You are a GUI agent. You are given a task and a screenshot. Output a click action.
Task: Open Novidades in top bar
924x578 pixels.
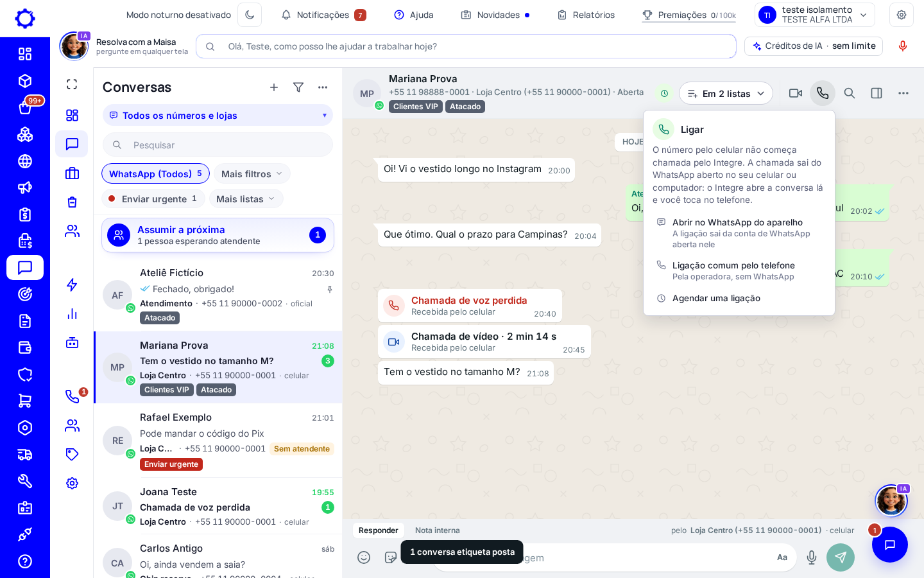click(495, 15)
